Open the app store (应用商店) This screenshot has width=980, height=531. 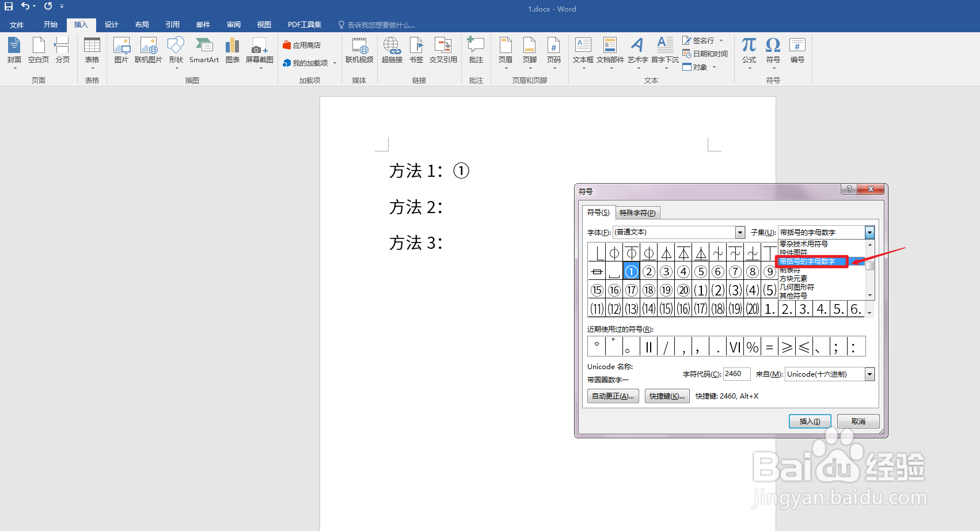tap(302, 45)
